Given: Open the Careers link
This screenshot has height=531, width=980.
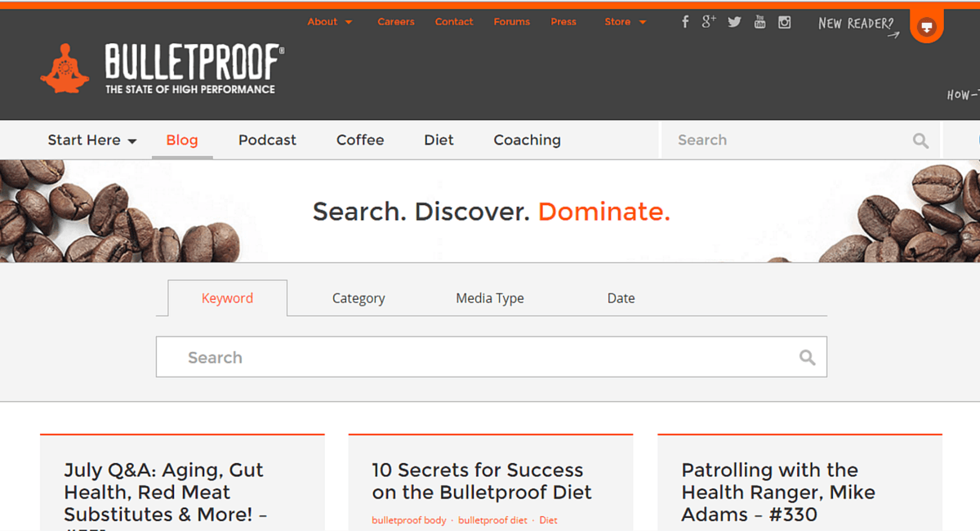Looking at the screenshot, I should [x=396, y=22].
